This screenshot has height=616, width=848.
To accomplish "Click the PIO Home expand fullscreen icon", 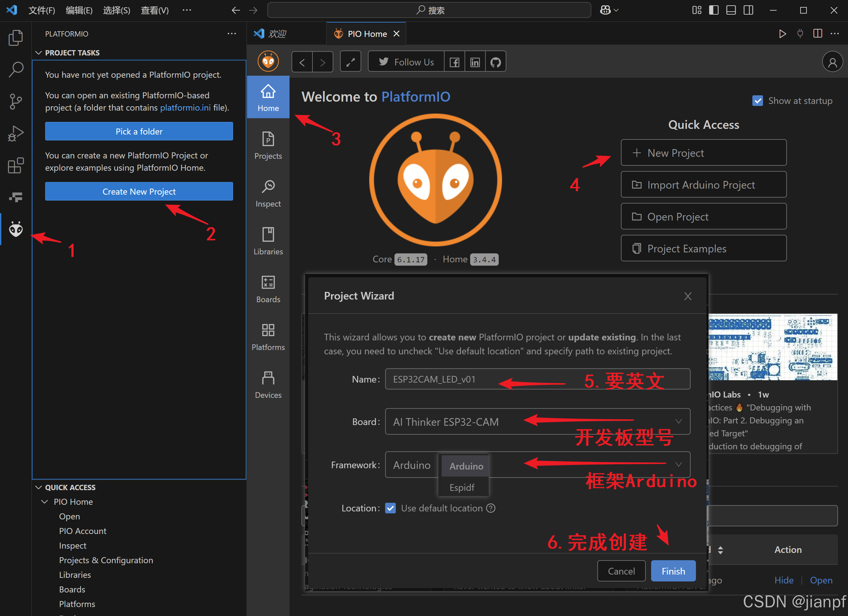I will (x=350, y=62).
